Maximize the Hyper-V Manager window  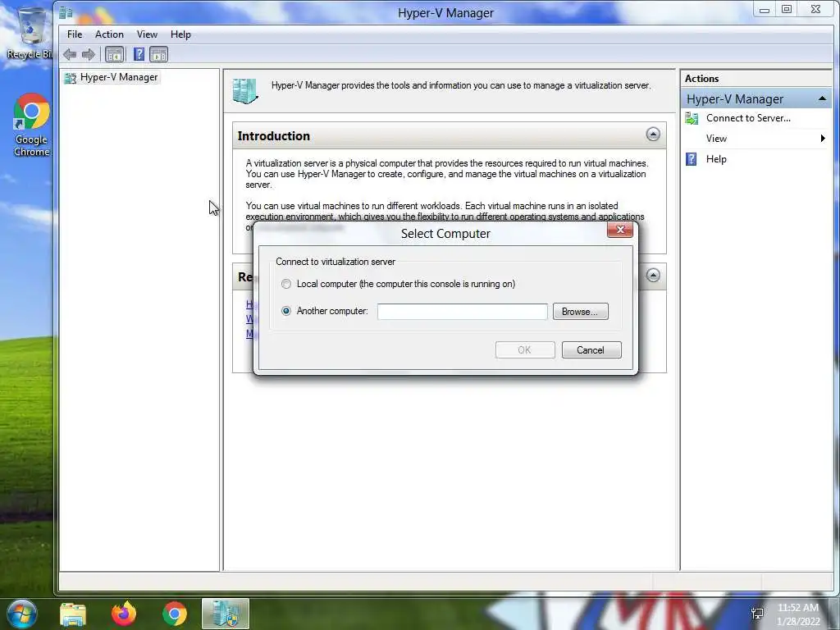click(x=787, y=10)
